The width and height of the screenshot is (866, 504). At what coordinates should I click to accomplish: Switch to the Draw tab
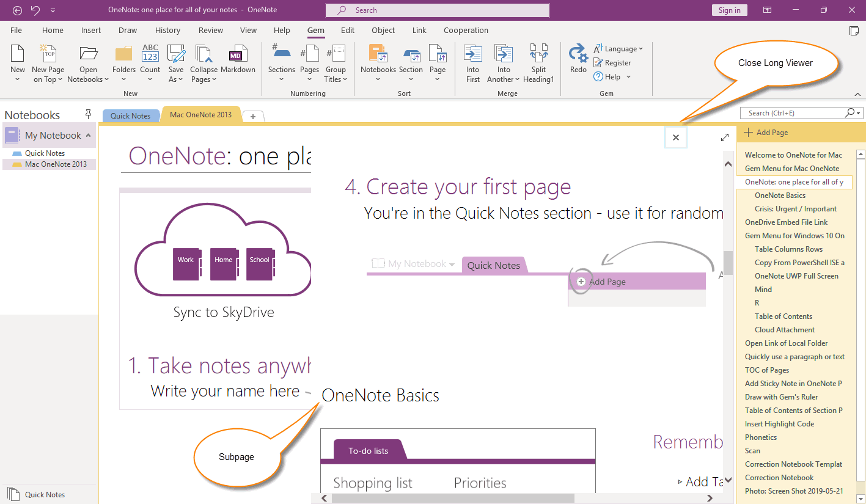point(128,31)
